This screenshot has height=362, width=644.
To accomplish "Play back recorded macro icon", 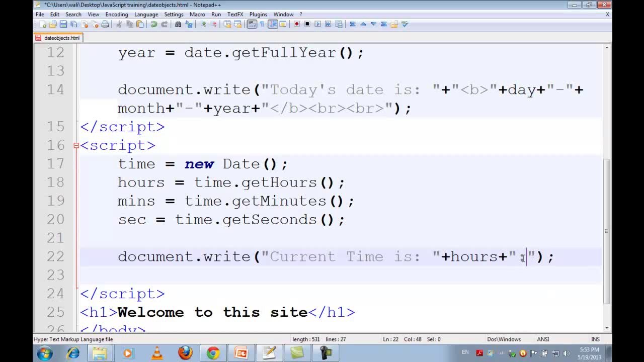I will tap(317, 24).
